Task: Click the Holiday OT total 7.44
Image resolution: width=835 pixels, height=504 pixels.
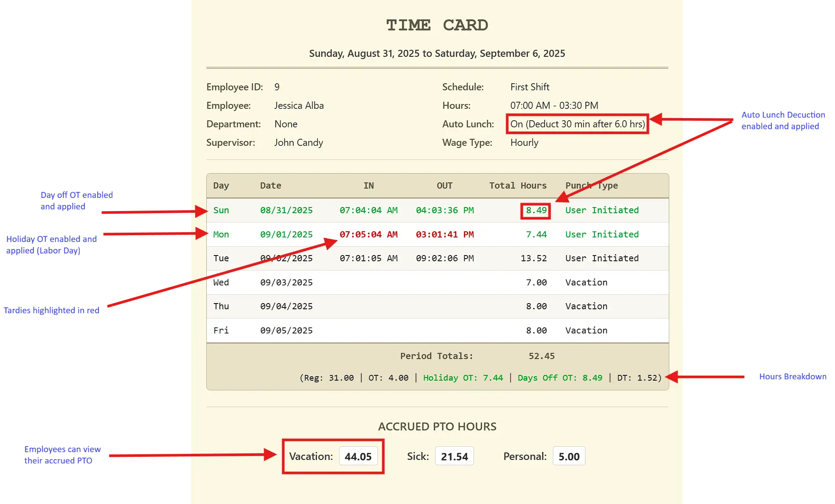Action: (x=493, y=378)
